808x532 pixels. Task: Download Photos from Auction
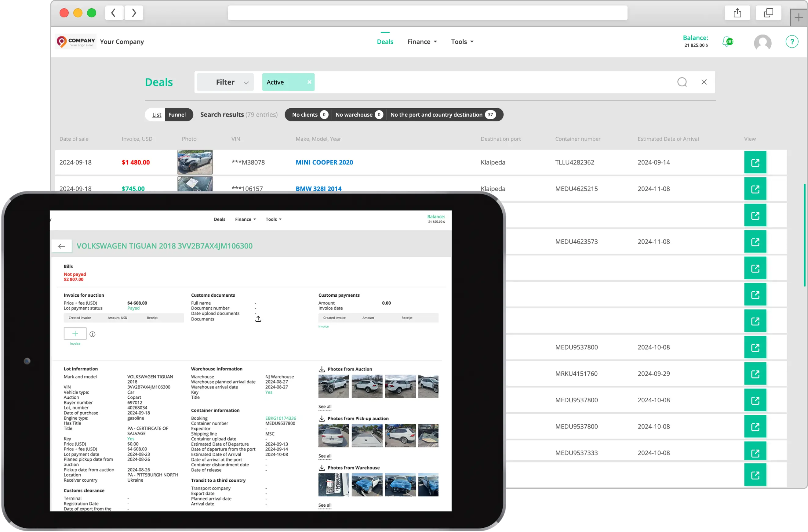pyautogui.click(x=322, y=369)
